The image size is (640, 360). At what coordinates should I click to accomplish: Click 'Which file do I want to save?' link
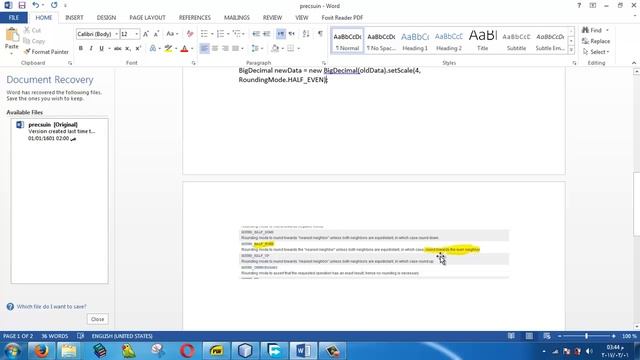51,307
